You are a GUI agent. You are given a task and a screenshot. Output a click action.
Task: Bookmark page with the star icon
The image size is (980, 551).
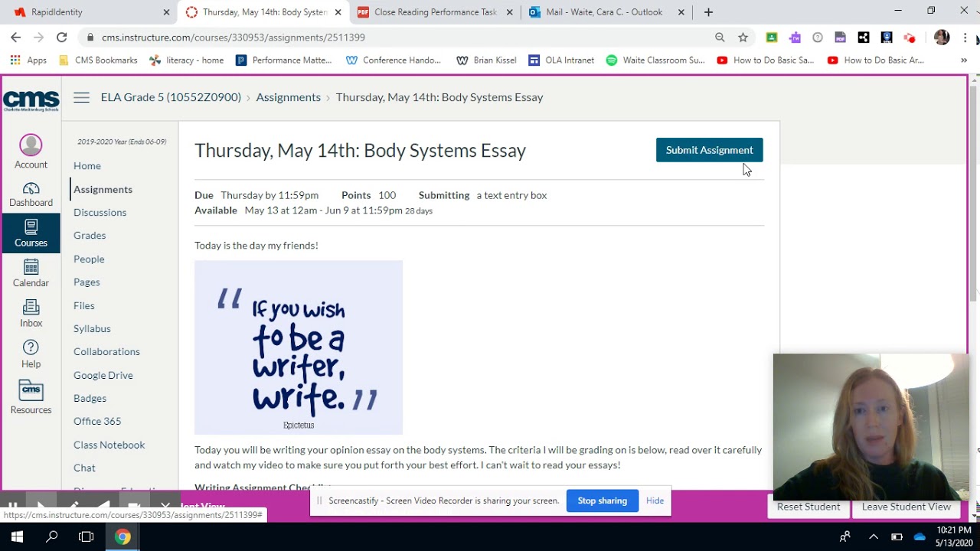[x=743, y=37]
